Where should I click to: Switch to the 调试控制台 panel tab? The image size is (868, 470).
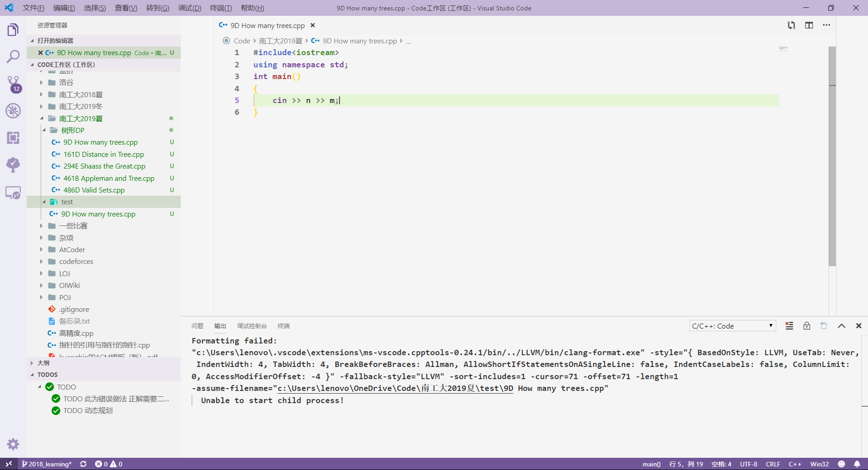[252, 326]
